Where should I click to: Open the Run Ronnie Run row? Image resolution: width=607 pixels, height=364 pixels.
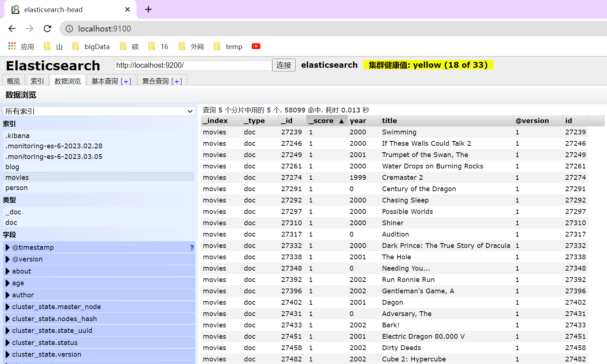click(x=395, y=280)
